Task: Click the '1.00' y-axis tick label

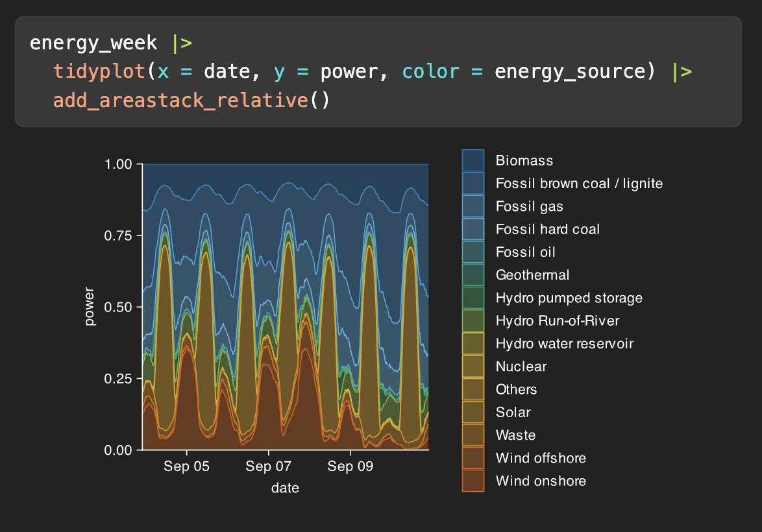Action: coord(118,164)
